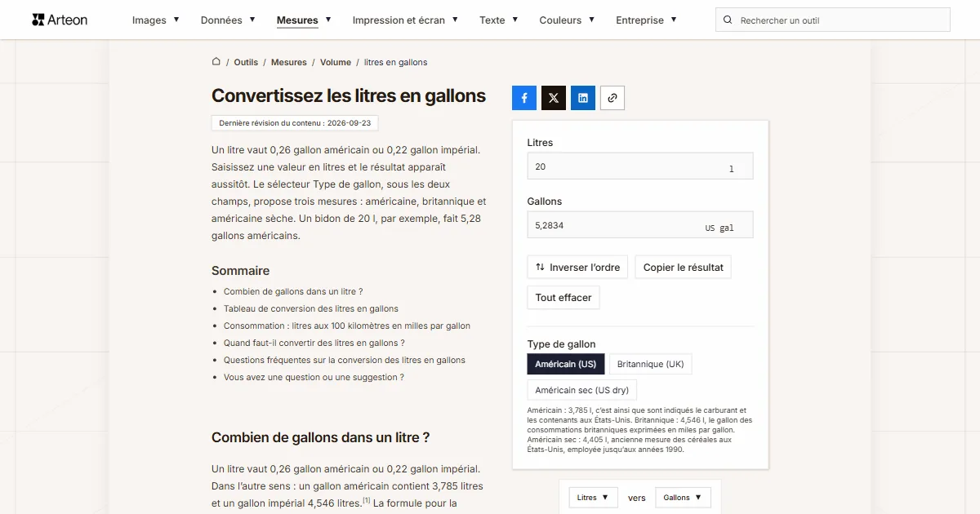Jump to Consommation litres aux 100 kilomètres

tap(347, 326)
